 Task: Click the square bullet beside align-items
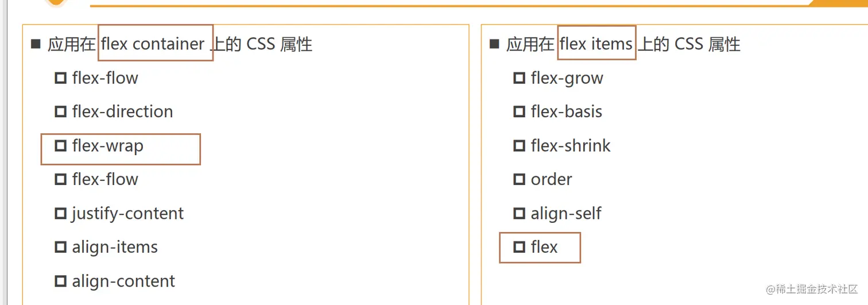60,248
